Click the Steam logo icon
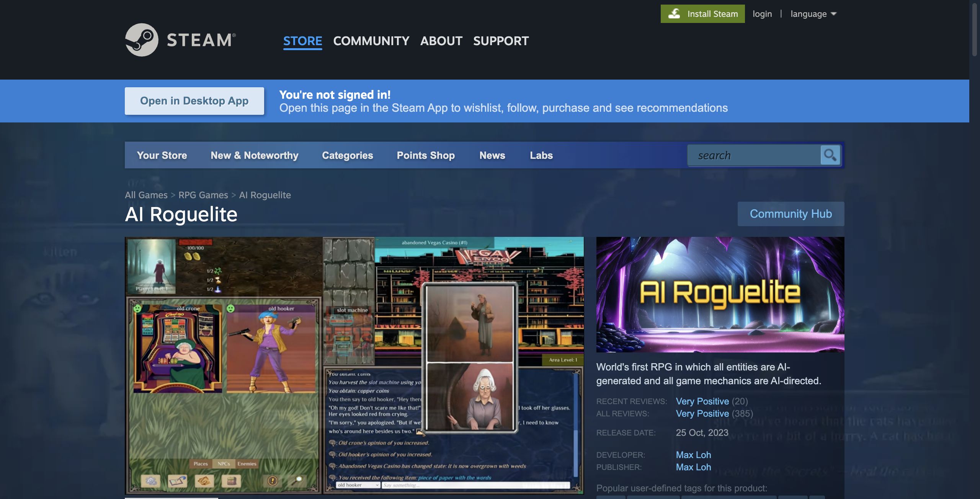980x499 pixels. [x=142, y=40]
